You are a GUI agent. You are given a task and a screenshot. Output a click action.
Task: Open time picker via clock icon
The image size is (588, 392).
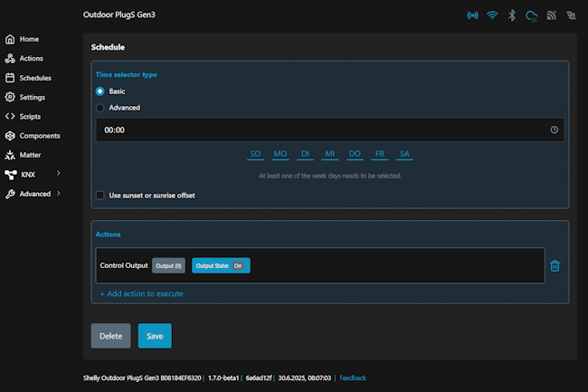pos(554,129)
